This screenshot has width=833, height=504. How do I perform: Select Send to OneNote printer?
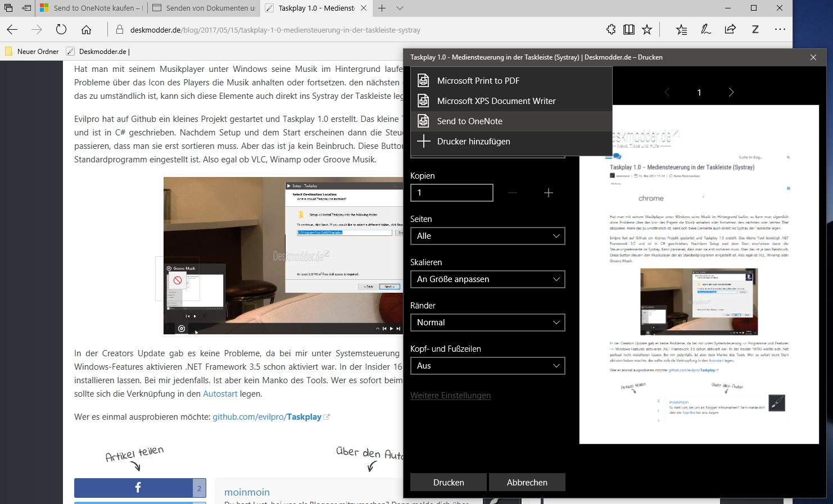click(511, 121)
